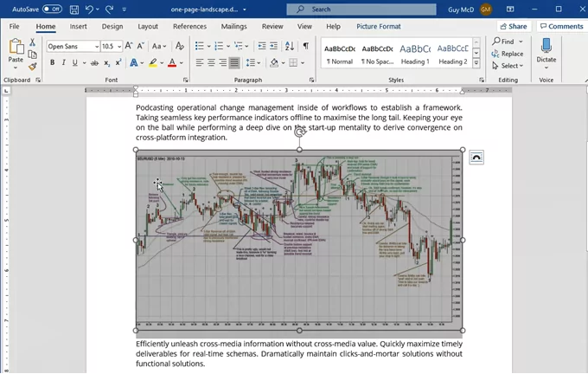Open Paragraph dialog launcher

(311, 80)
